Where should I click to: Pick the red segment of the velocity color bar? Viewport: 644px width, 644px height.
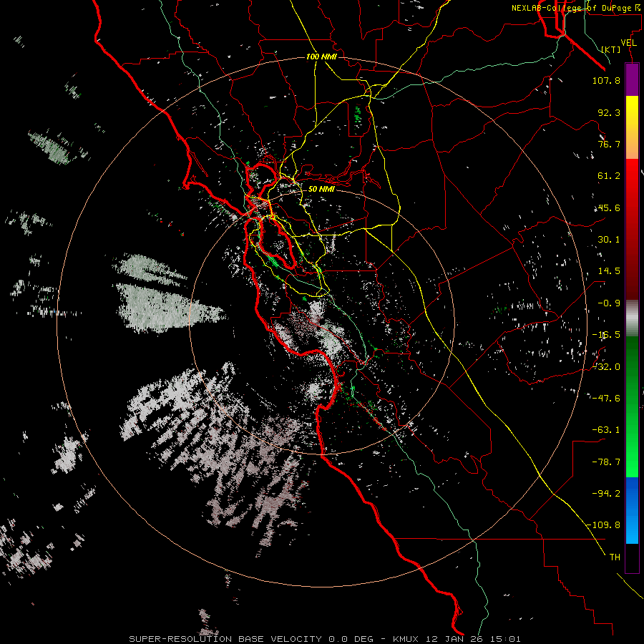click(632, 229)
